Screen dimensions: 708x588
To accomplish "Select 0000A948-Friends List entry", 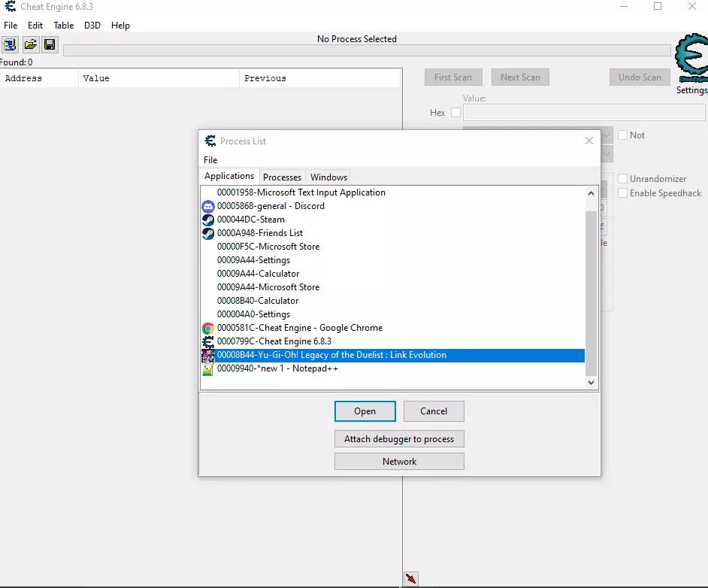I will tap(393, 233).
